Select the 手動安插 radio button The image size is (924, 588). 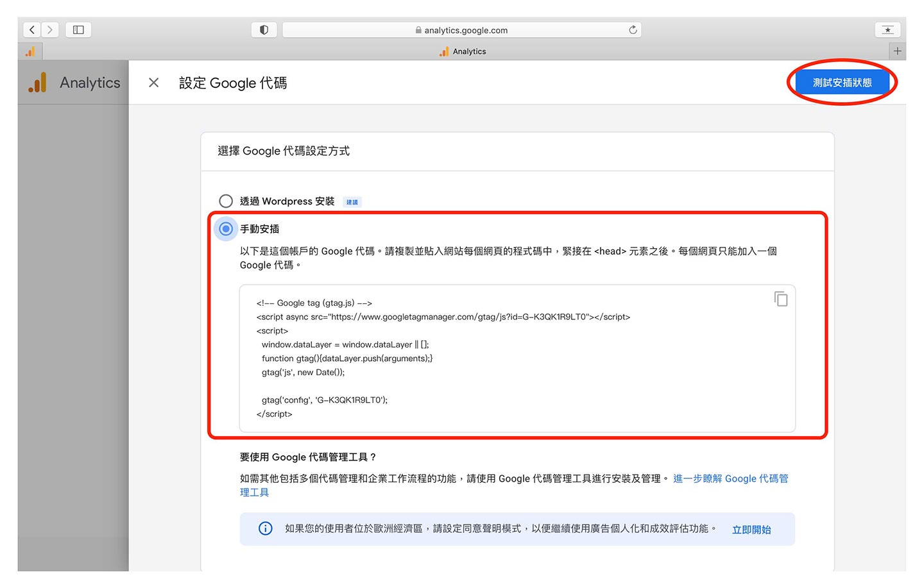[226, 229]
